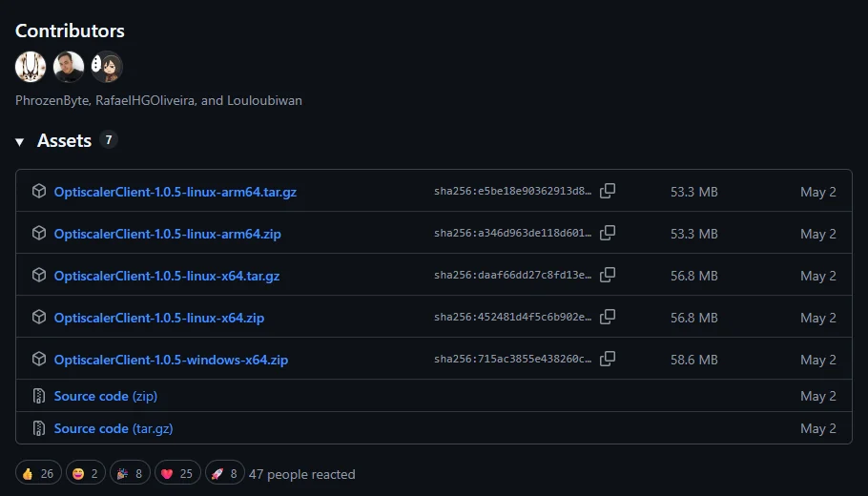This screenshot has width=868, height=496.
Task: Download OptiscalerClient-1.0.5-linux-x64.tar.gz
Action: pos(167,277)
